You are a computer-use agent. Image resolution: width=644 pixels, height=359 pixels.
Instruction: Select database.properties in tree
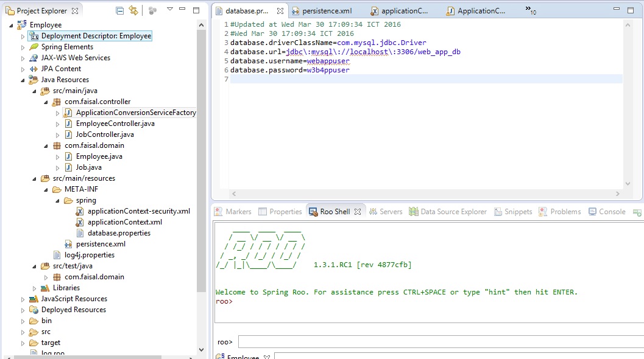click(x=119, y=233)
